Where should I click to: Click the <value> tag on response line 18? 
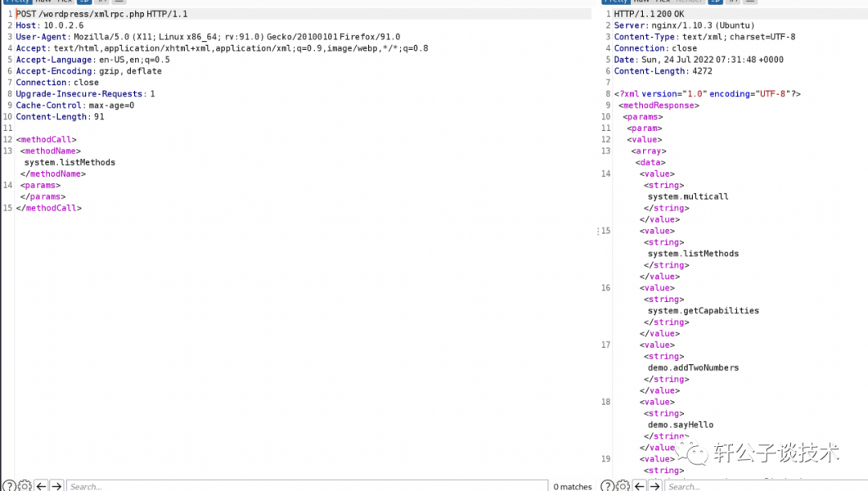(x=657, y=402)
